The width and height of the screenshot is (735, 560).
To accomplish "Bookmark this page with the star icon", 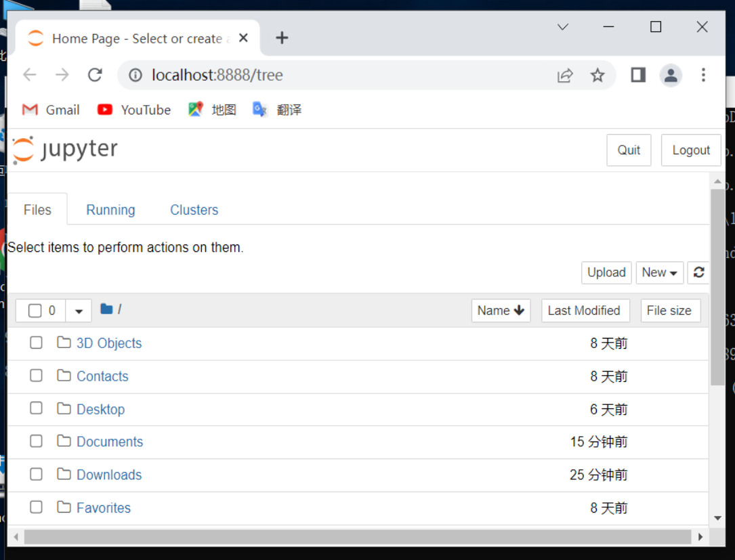I will point(598,75).
